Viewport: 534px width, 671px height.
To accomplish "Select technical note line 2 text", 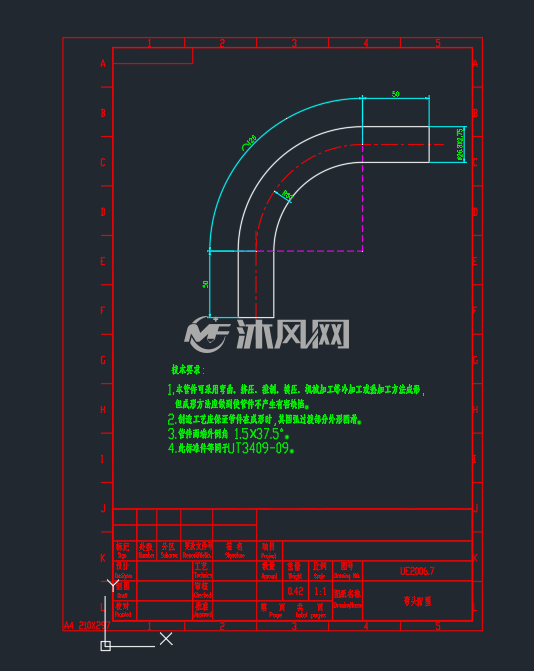I will (x=264, y=419).
